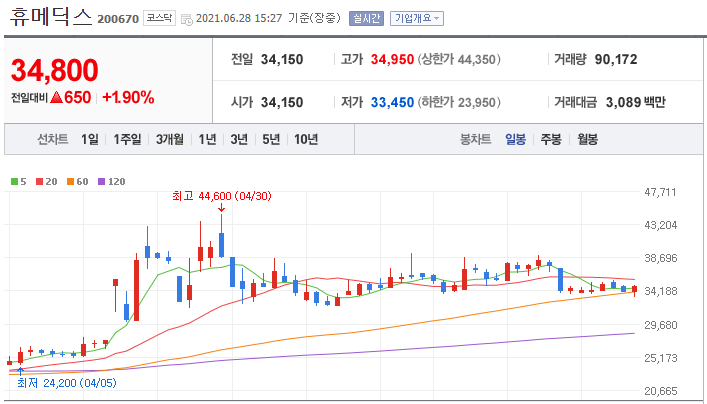
Task: Click the orange 60-day moving average swatch
Action: click(70, 182)
